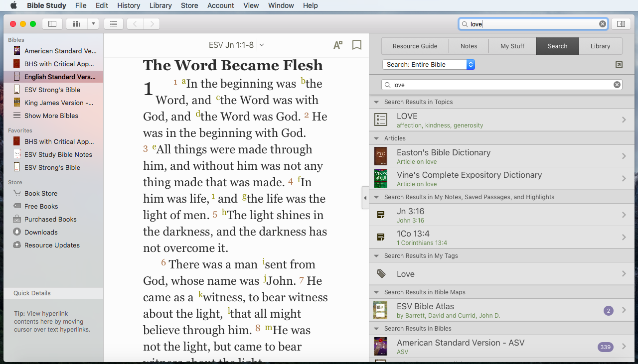Open BHS with Critical App under Favorites
638x364 pixels.
(53, 141)
